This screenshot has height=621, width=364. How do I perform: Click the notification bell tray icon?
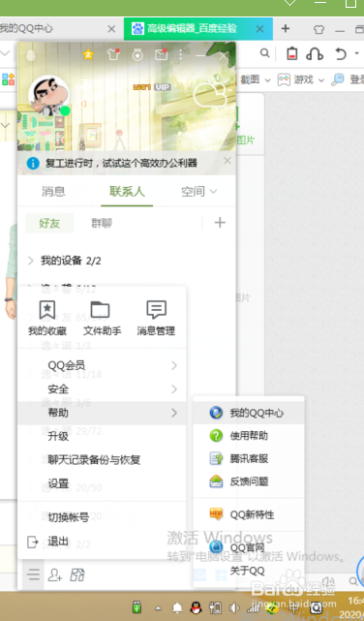(177, 607)
